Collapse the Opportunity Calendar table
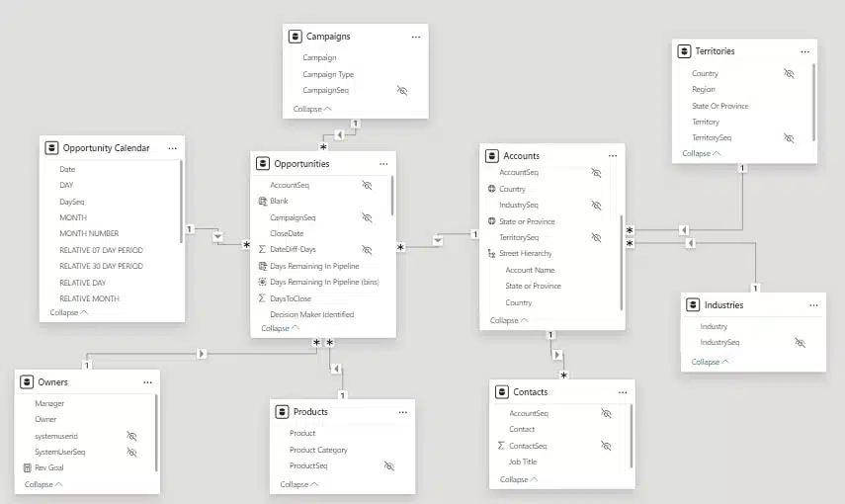 point(68,312)
